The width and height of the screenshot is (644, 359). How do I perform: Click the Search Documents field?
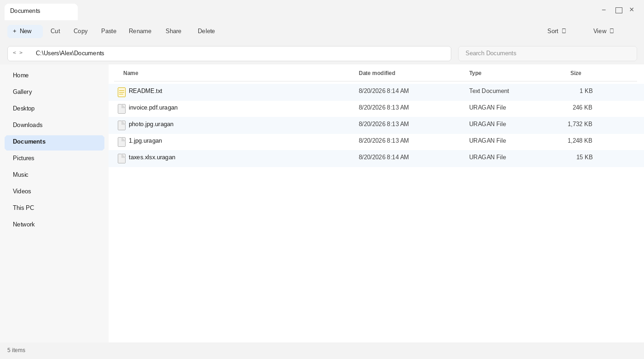pos(547,53)
